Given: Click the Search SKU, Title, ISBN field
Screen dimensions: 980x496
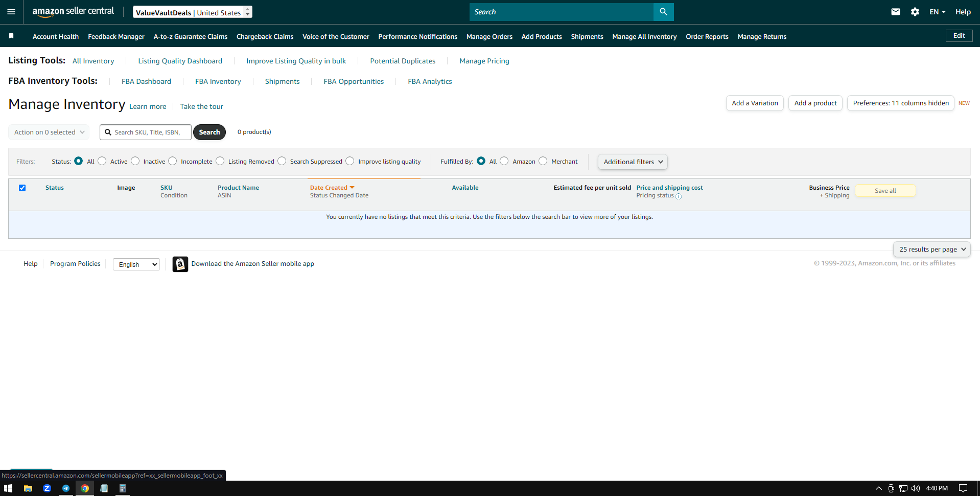Looking at the screenshot, I should (146, 132).
